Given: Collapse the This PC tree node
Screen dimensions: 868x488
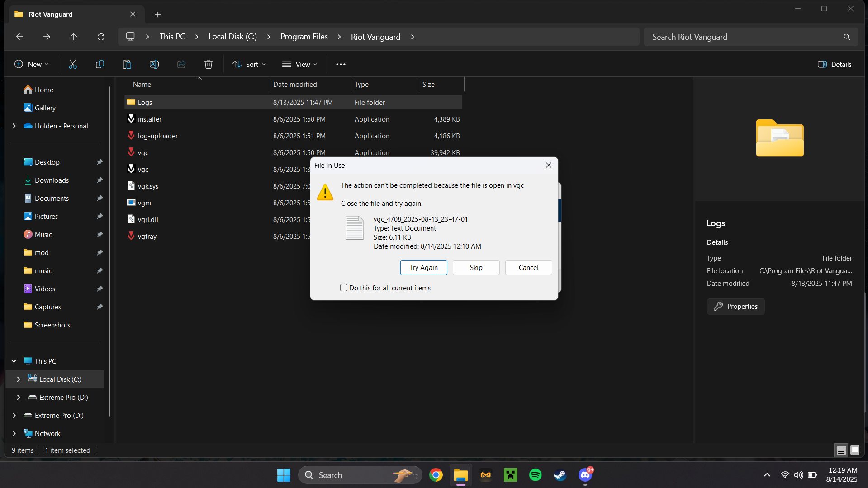Looking at the screenshot, I should tap(14, 361).
